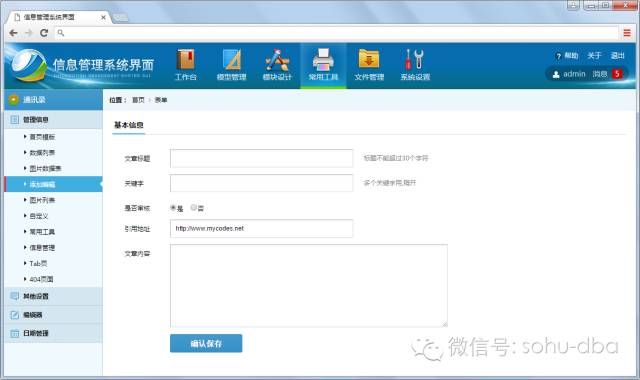Click into the 文章标题 input field
The height and width of the screenshot is (380, 640).
261,158
